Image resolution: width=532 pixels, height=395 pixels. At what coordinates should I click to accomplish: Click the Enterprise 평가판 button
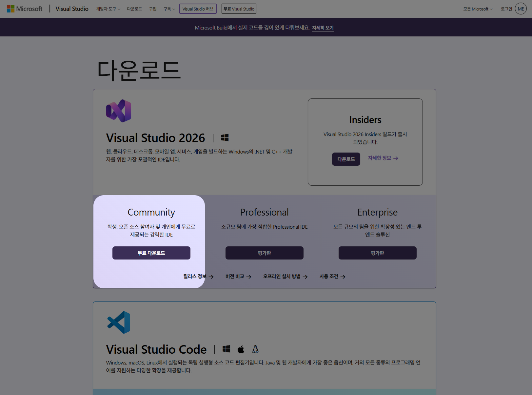pos(378,253)
